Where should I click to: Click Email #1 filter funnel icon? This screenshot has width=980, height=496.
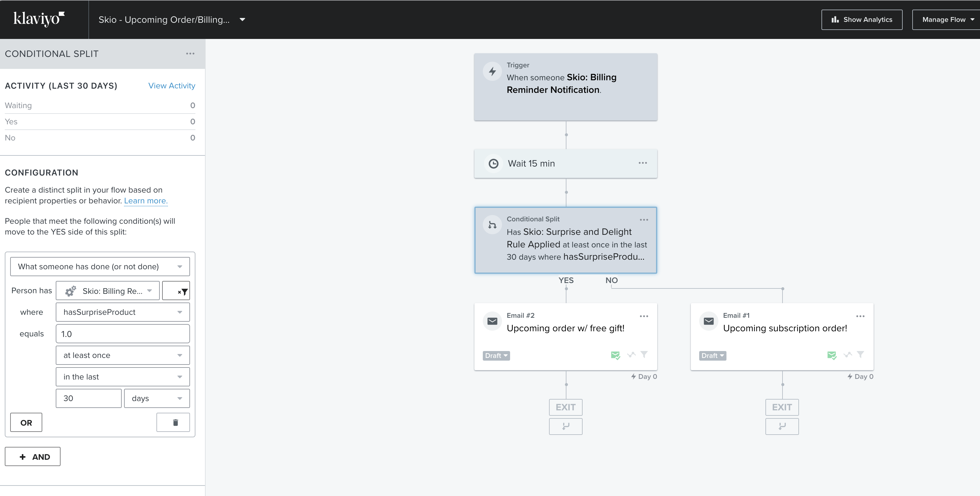[860, 355]
